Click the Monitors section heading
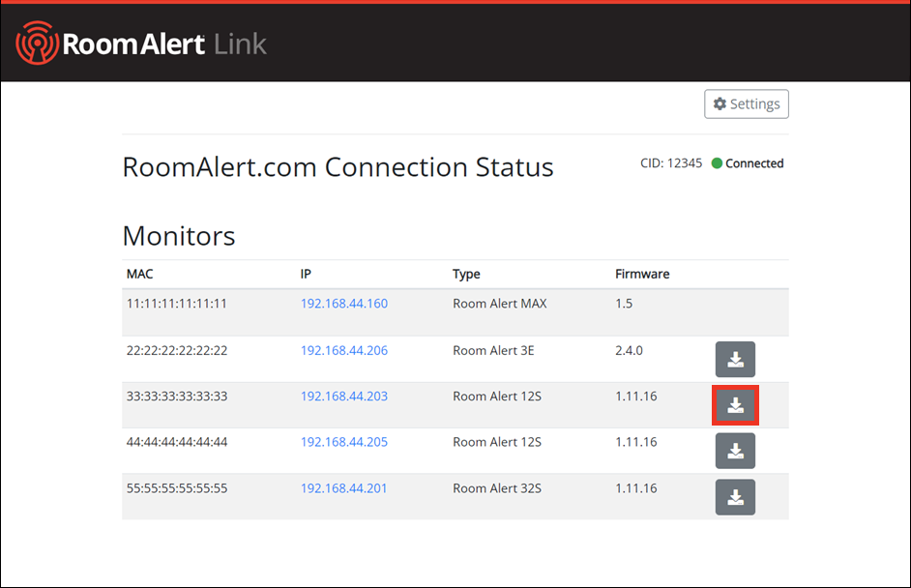The image size is (911, 588). 179,236
